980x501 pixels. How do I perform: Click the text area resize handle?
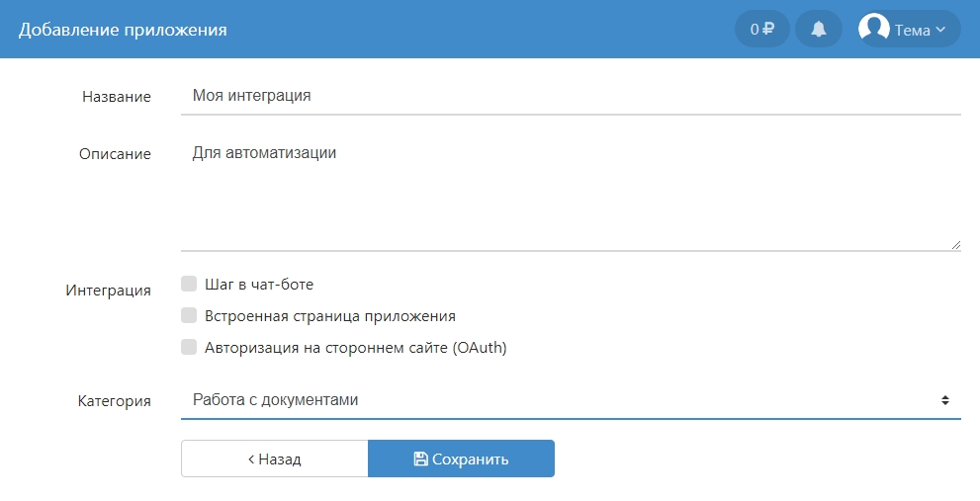click(955, 244)
